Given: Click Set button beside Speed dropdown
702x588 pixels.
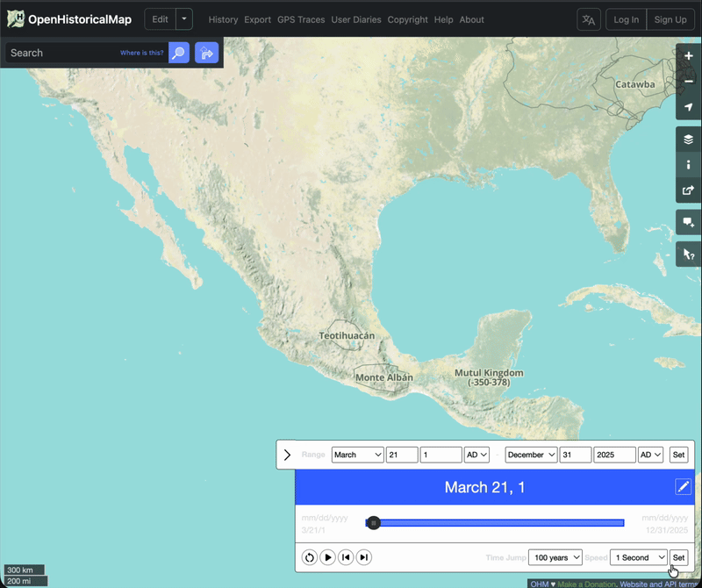Looking at the screenshot, I should [678, 557].
